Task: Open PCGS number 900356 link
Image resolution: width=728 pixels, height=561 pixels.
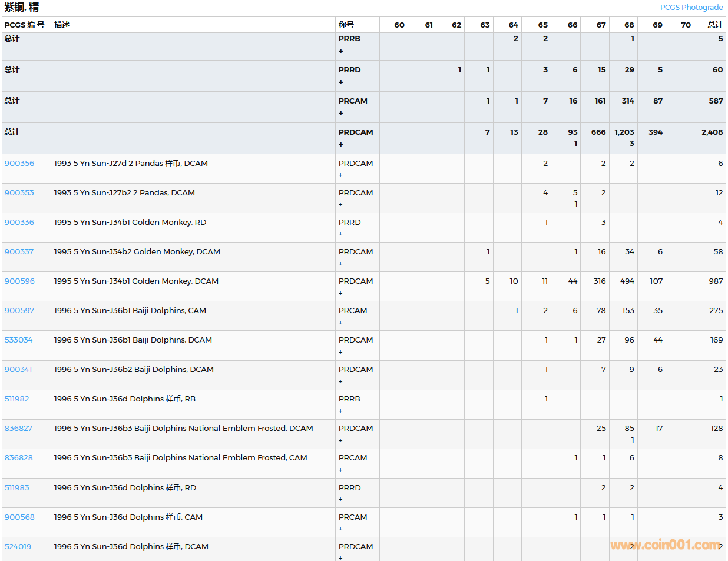Action: pos(19,164)
